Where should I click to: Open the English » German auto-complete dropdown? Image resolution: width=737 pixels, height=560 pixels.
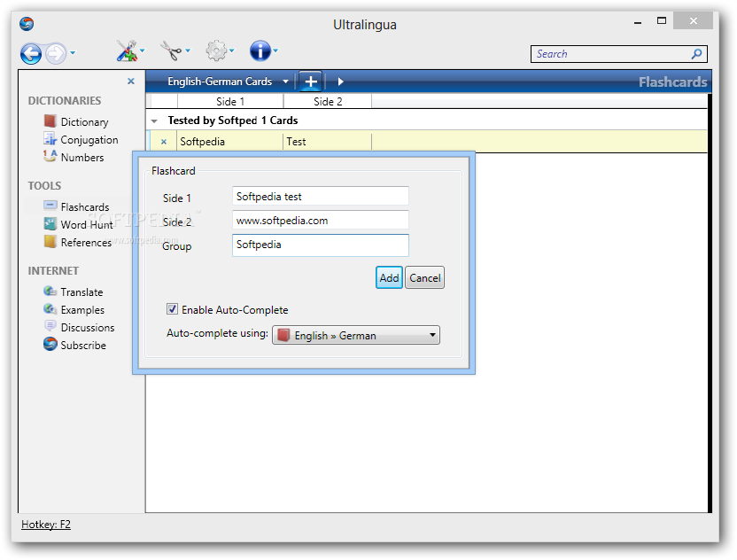click(x=356, y=336)
